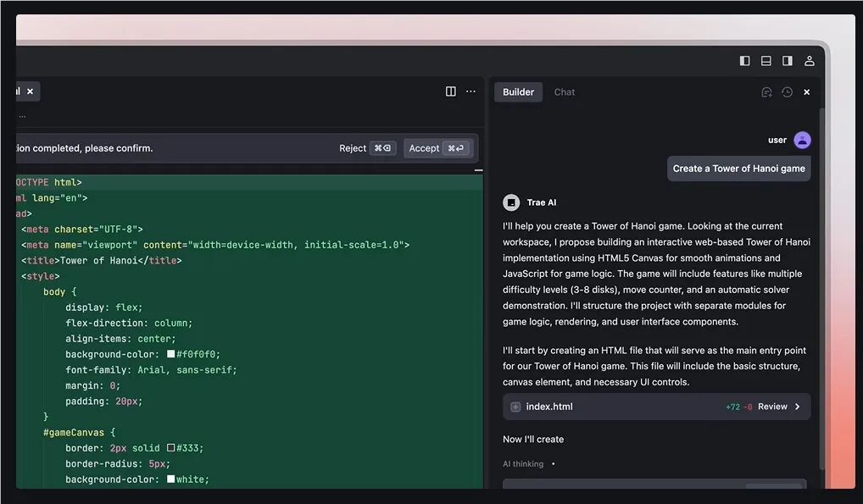Open the chat history clock icon
Viewport: 863px width, 504px height.
tap(787, 92)
